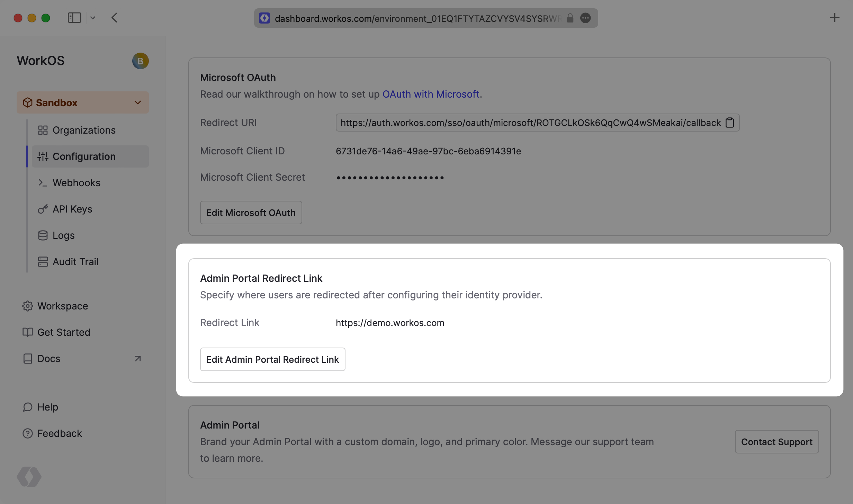Click the WorkOS logo at sidebar bottom
Screen dimensions: 853x504
29,477
